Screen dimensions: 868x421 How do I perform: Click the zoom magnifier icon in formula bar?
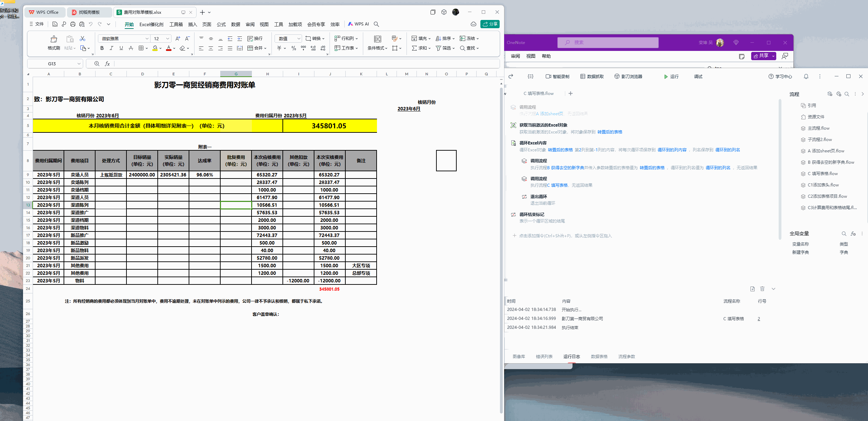[97, 64]
